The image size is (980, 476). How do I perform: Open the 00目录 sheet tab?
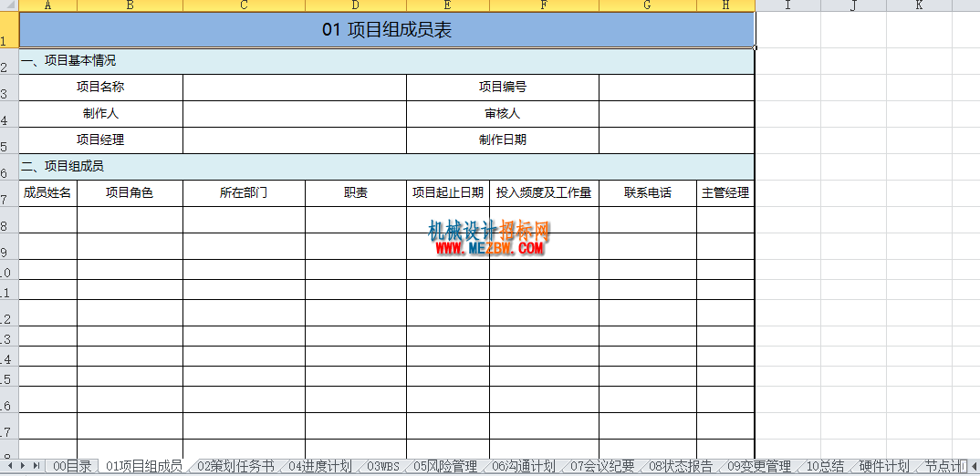(x=72, y=466)
